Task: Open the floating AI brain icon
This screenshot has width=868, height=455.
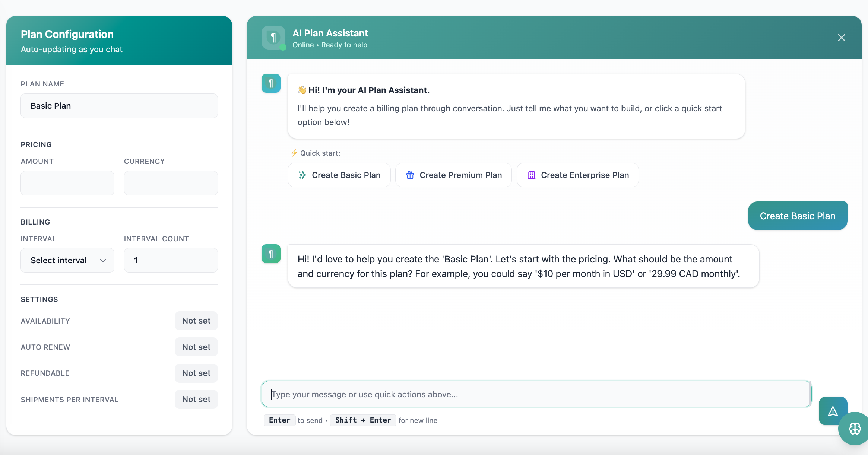Action: click(855, 429)
